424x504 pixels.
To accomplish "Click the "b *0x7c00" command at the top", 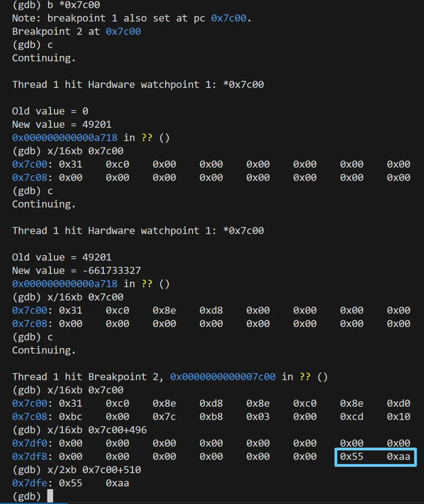I will point(73,5).
